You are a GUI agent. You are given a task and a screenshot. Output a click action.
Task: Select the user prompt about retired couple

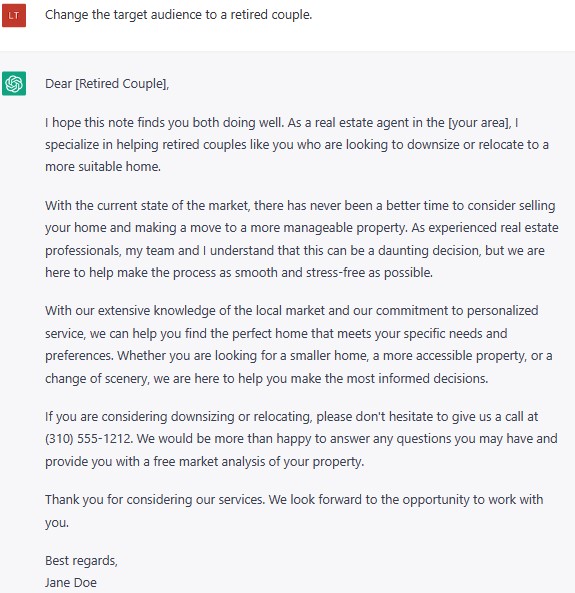point(179,15)
